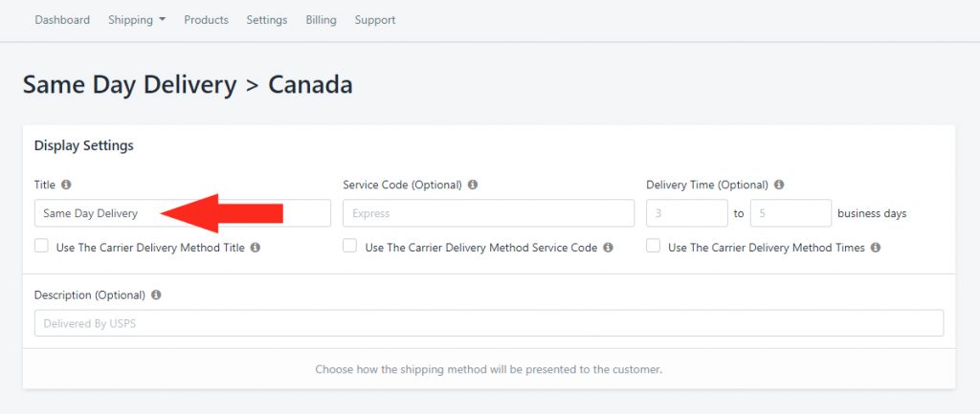This screenshot has width=980, height=414.
Task: Focus the Service Code input field
Action: pos(489,213)
